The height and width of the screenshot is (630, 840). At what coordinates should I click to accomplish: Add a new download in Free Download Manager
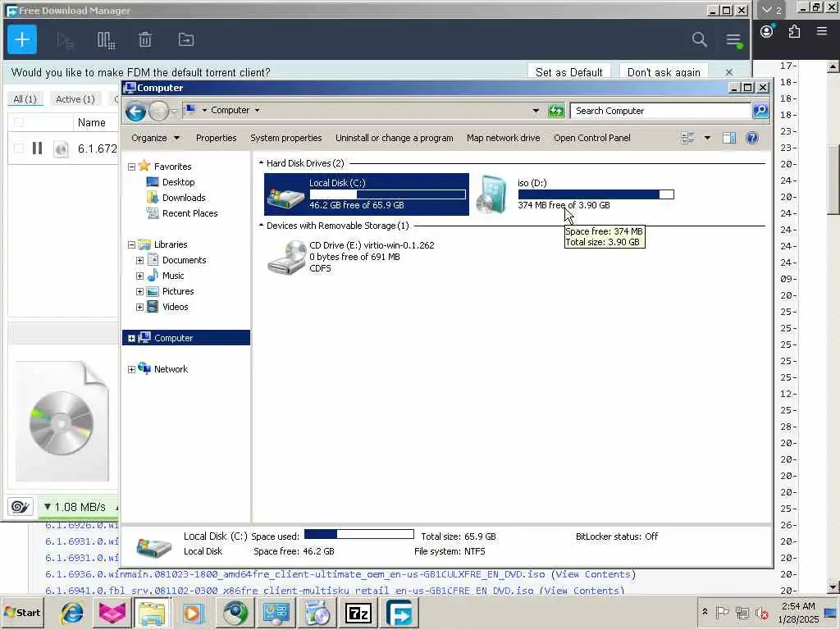pos(22,39)
